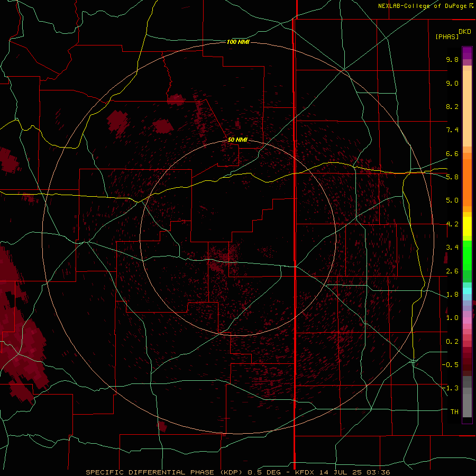The image size is (476, 476).
Task: Click the yellow segment of color bar
Action: [x=467, y=226]
